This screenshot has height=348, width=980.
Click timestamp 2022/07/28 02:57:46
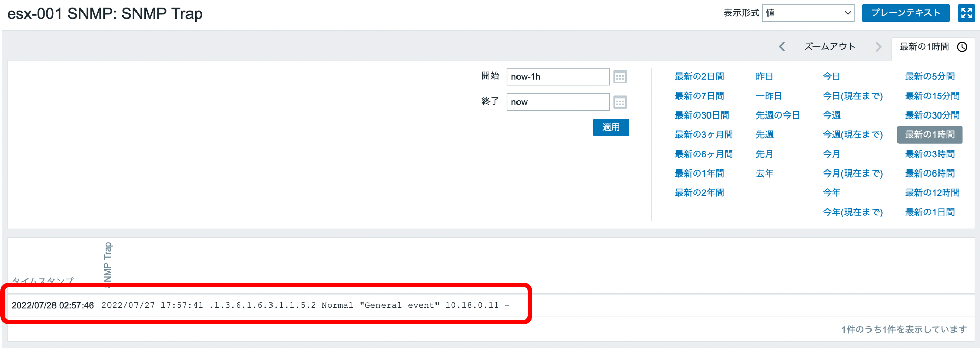coord(52,305)
